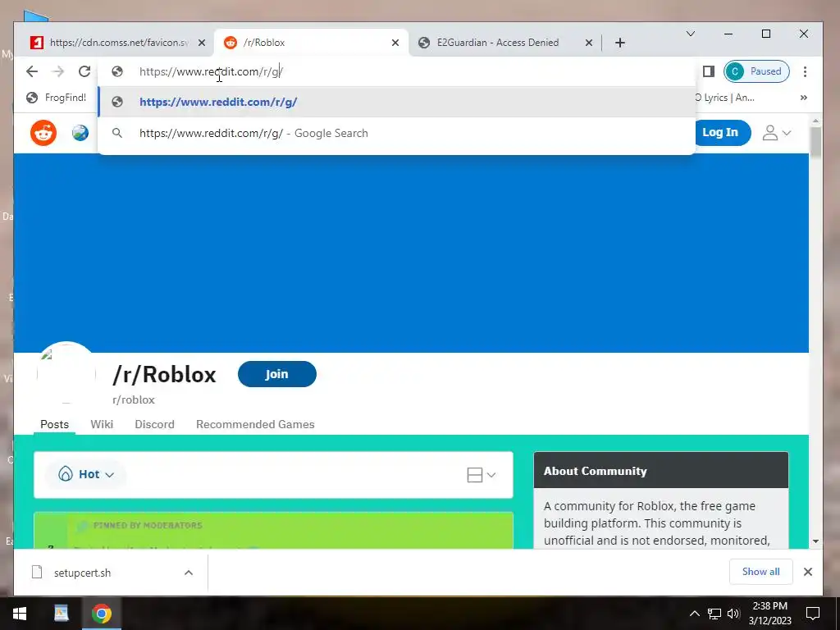Image resolution: width=840 pixels, height=630 pixels.
Task: Click the forward navigation arrow
Action: pos(58,71)
